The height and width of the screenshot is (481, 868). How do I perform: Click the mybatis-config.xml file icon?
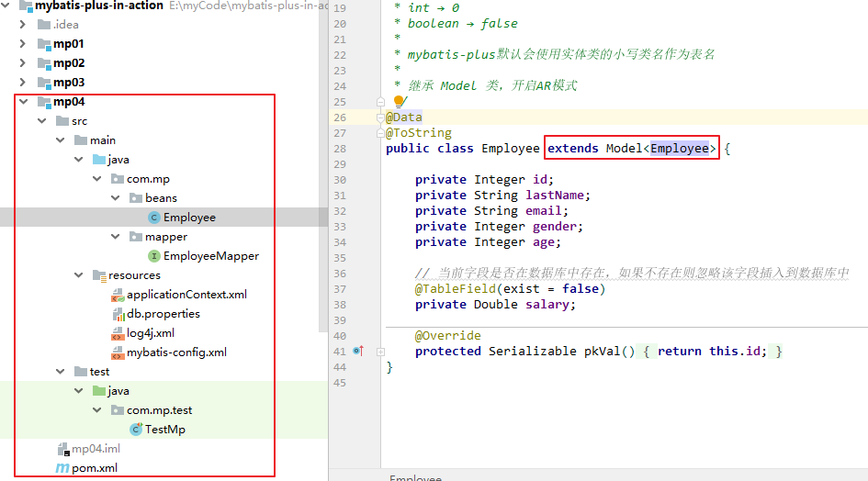coord(118,353)
